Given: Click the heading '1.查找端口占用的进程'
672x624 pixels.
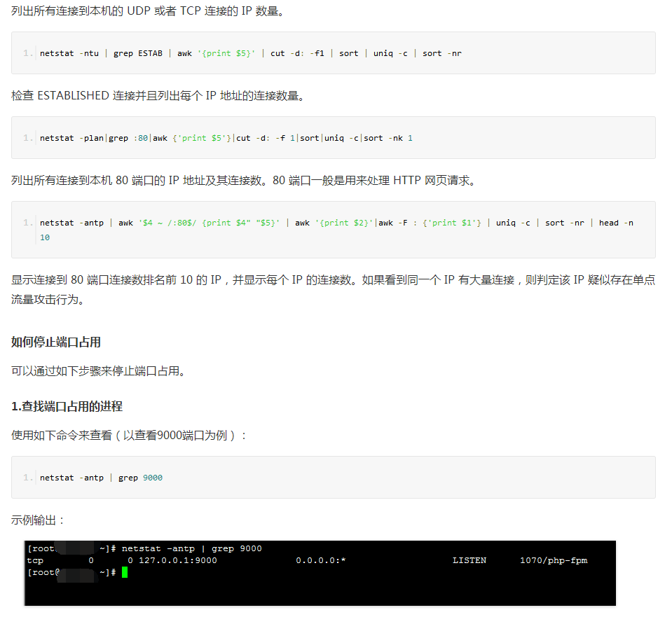Looking at the screenshot, I should click(67, 406).
